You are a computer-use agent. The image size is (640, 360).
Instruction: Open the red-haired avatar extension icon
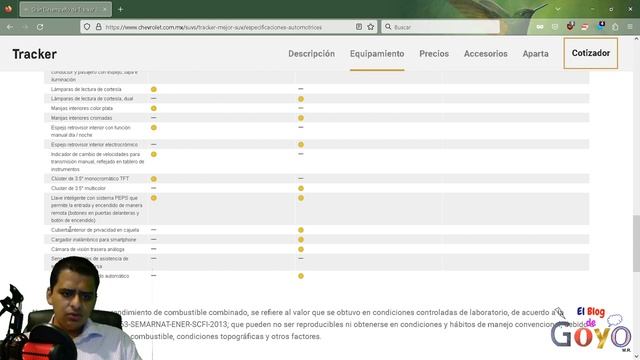pyautogui.click(x=570, y=27)
